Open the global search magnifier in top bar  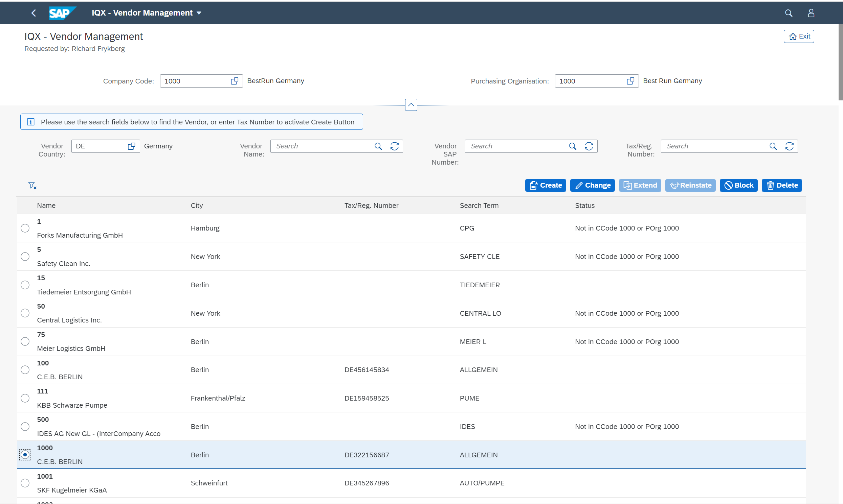(789, 13)
